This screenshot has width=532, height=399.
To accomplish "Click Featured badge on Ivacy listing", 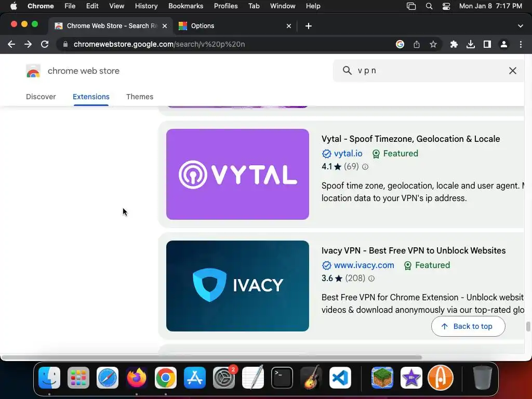I will [427, 265].
